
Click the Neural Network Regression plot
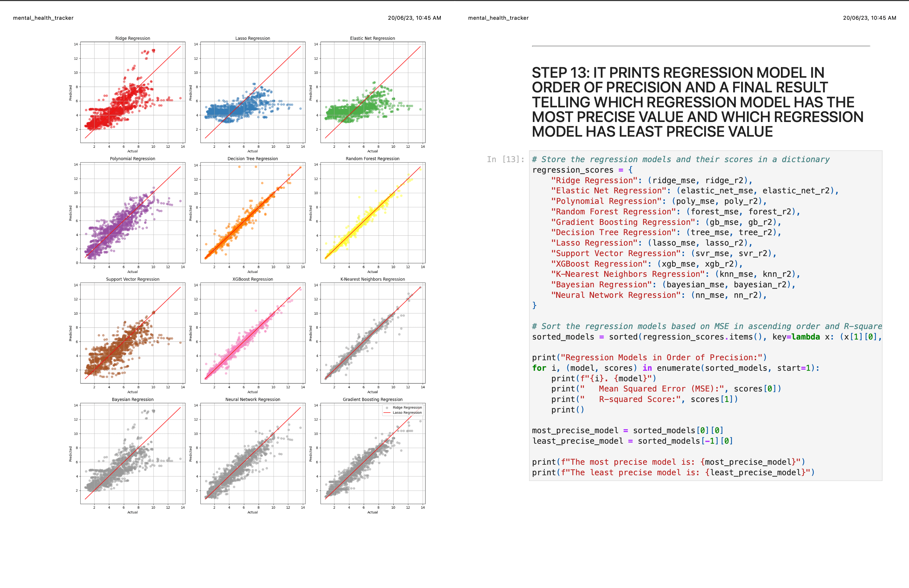click(x=253, y=453)
